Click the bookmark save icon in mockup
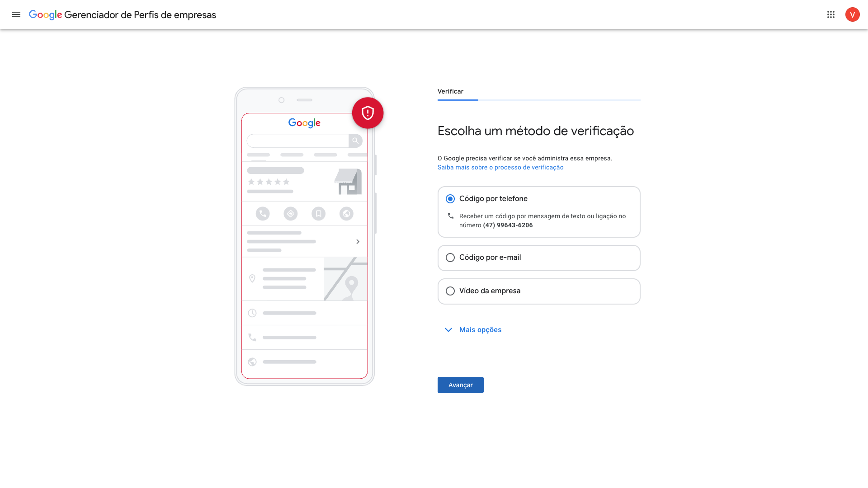 pyautogui.click(x=319, y=214)
